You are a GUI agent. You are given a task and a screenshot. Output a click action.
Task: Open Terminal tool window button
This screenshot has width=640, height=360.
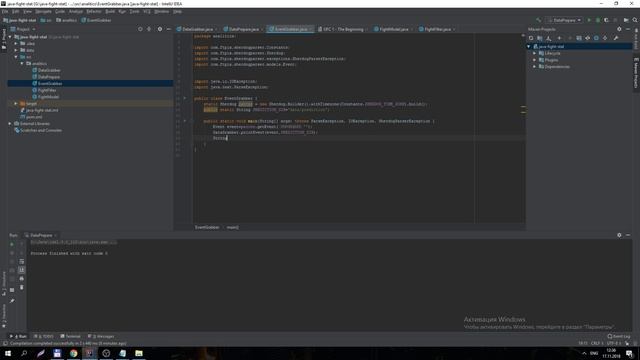(x=71, y=336)
